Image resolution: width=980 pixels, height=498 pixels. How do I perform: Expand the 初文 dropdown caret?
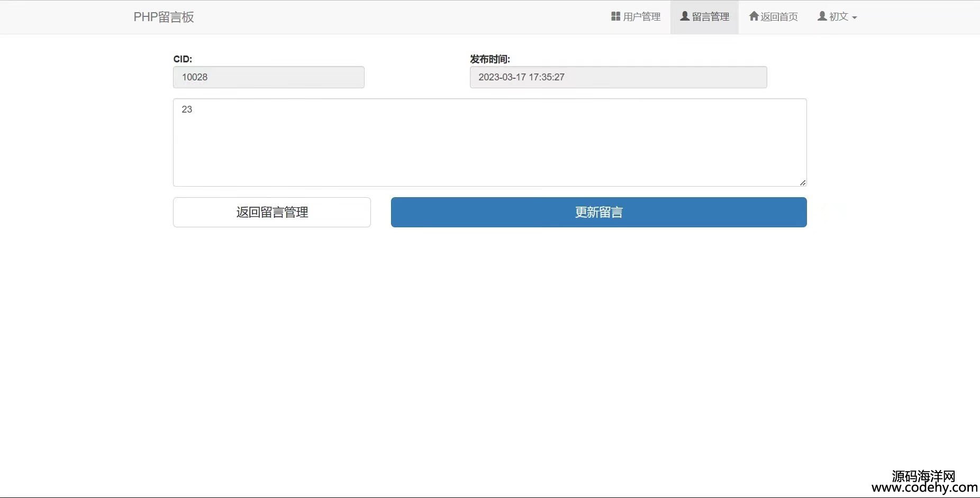click(855, 17)
